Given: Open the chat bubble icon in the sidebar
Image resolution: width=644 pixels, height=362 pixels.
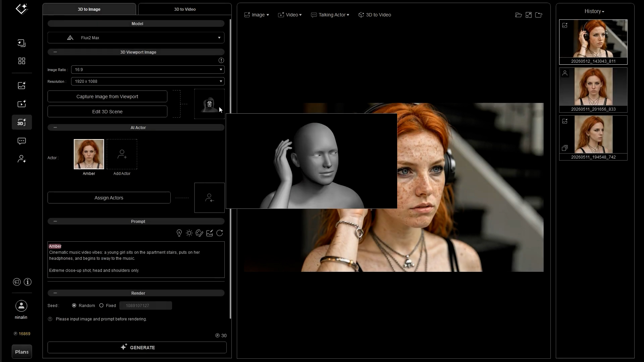Looking at the screenshot, I should click(x=22, y=141).
